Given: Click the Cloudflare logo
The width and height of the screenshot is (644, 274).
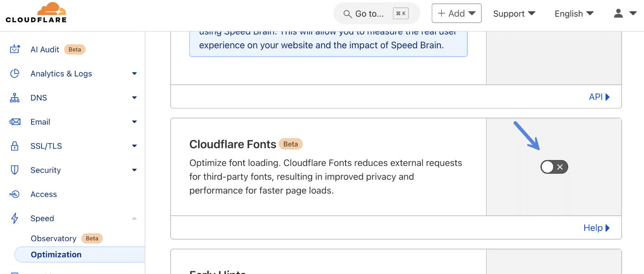Looking at the screenshot, I should click(x=36, y=13).
